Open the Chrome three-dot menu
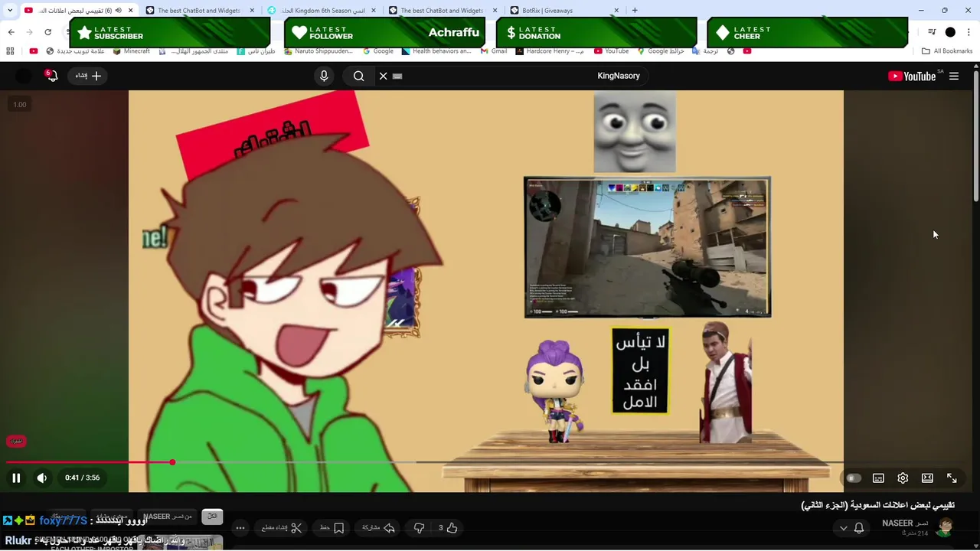The image size is (980, 551). point(969,32)
